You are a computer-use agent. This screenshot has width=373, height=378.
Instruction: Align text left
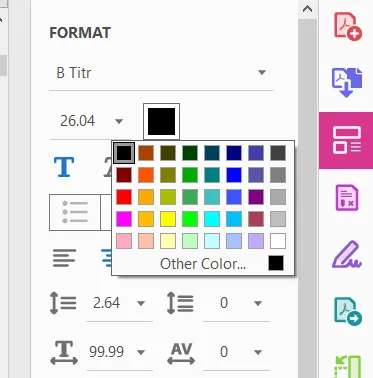click(x=64, y=258)
